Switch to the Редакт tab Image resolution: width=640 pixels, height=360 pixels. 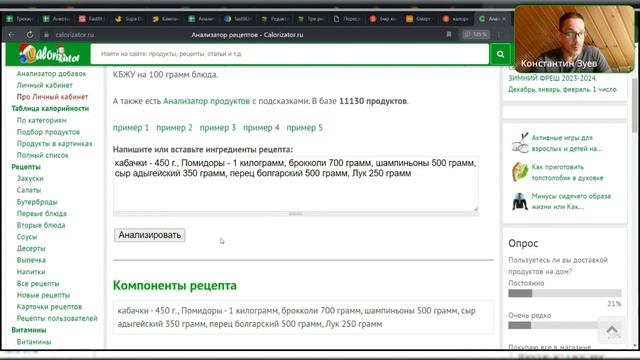pyautogui.click(x=274, y=19)
